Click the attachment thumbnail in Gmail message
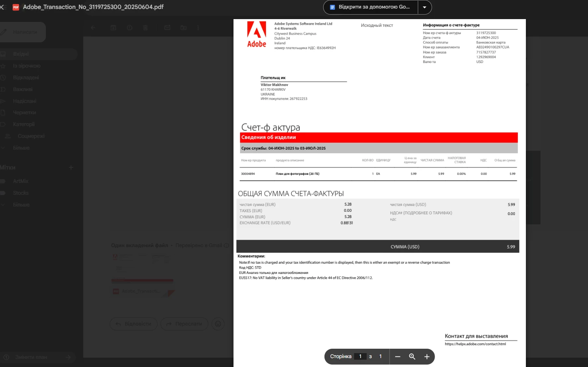Image resolution: width=588 pixels, height=367 pixels. pos(143,276)
